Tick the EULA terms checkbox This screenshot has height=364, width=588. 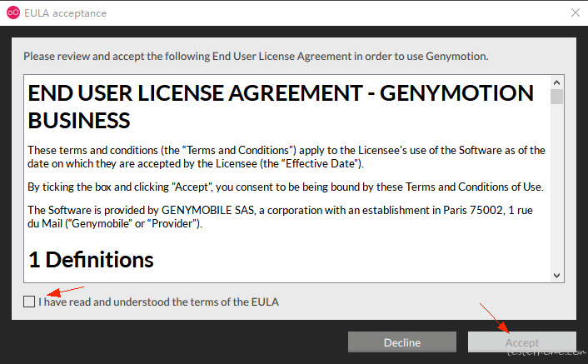click(x=29, y=302)
